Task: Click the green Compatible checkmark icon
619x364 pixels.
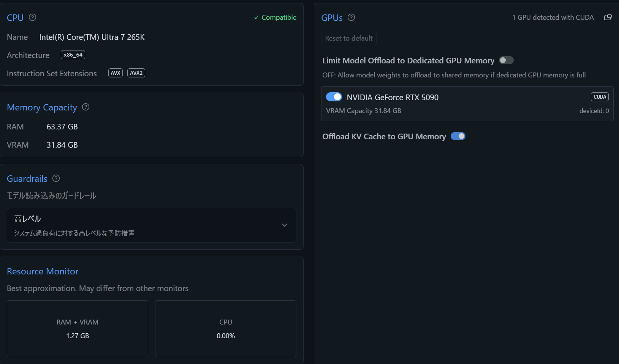Action: coord(256,17)
